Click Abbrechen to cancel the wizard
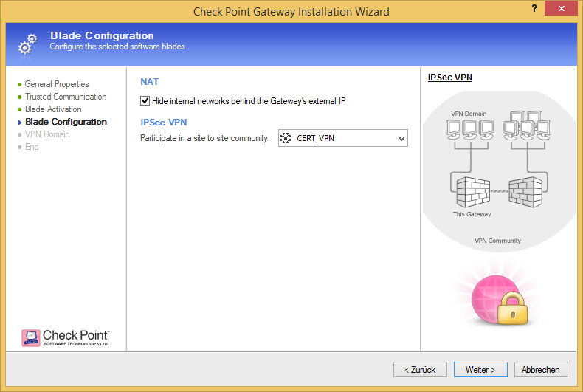This screenshot has width=583, height=392. [x=541, y=369]
